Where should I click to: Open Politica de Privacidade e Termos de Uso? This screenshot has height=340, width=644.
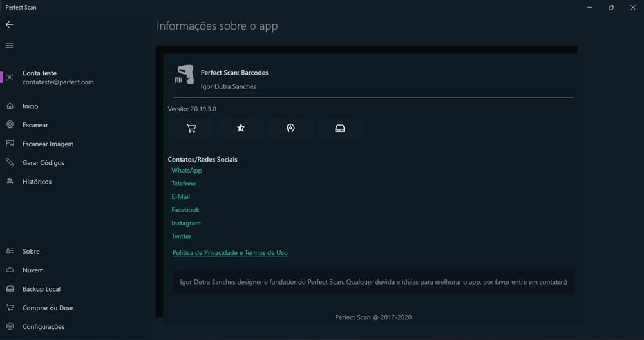point(230,253)
